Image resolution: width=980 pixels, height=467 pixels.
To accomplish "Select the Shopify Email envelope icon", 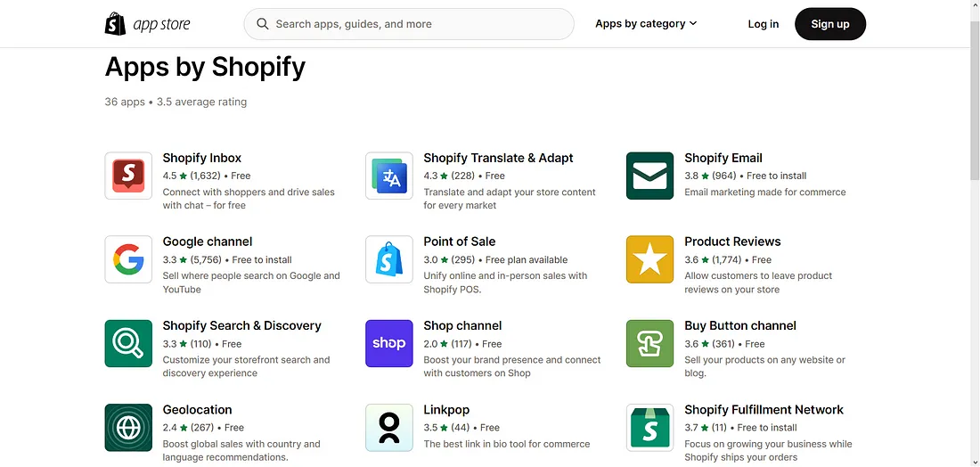I will [x=650, y=176].
